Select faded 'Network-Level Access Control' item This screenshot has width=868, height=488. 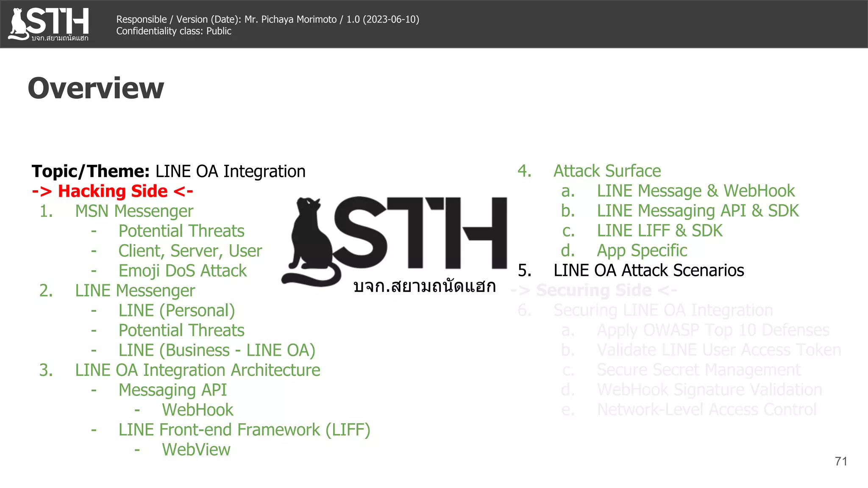pos(707,410)
